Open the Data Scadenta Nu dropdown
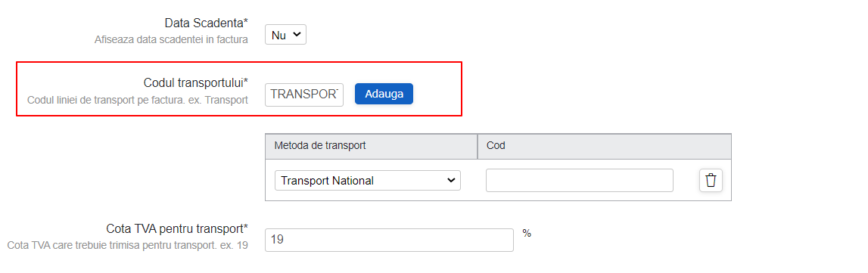The height and width of the screenshot is (273, 868). pos(285,35)
